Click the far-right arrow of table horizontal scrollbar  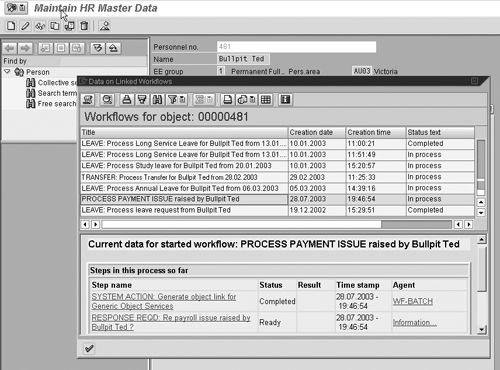point(469,224)
